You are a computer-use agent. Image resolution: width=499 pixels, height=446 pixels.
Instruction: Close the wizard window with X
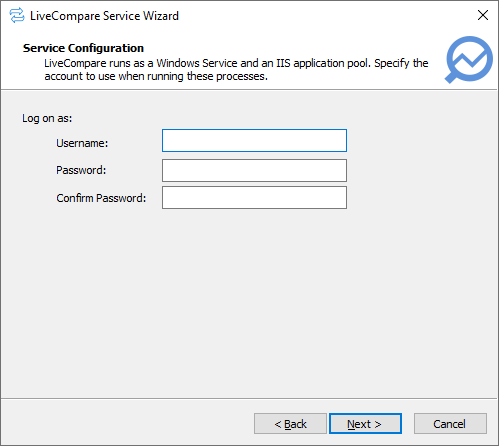click(483, 15)
